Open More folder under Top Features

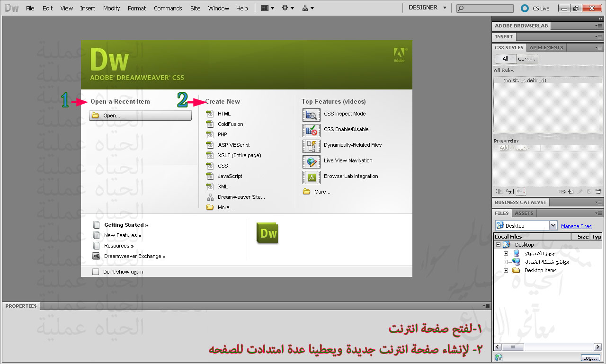click(317, 192)
